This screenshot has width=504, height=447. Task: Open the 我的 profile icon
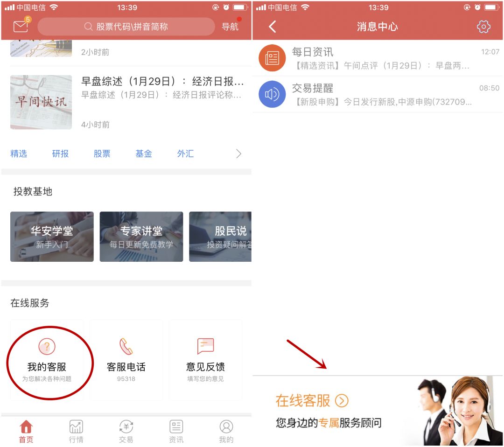(x=226, y=426)
